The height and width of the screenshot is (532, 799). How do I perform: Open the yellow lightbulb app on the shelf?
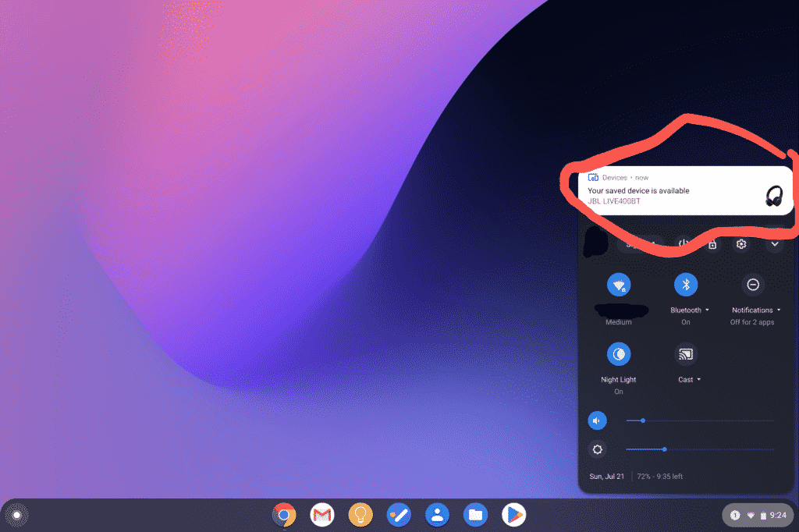click(360, 515)
